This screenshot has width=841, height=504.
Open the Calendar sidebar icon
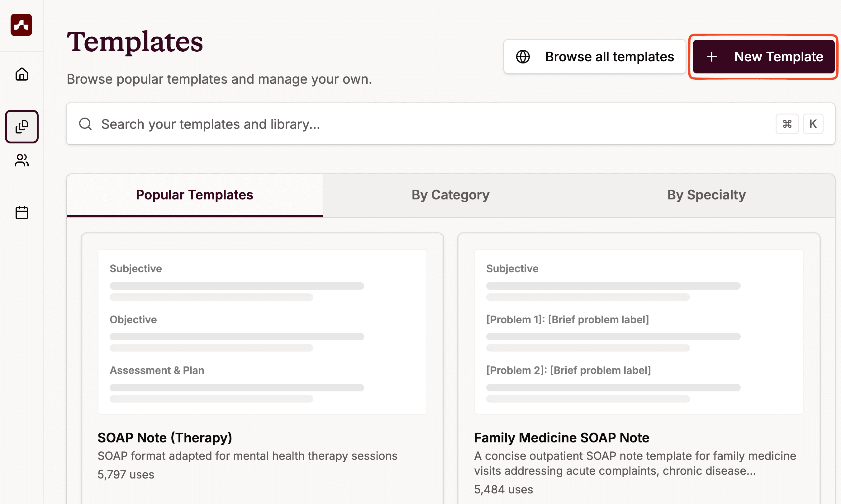coord(22,212)
